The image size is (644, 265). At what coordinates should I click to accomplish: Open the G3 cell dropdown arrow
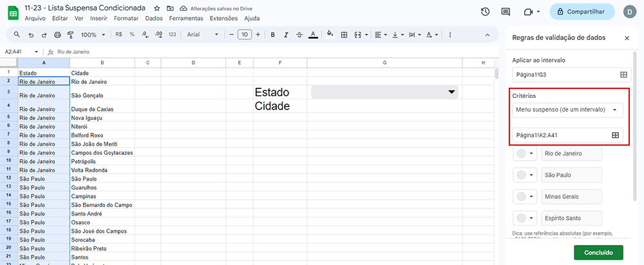451,92
